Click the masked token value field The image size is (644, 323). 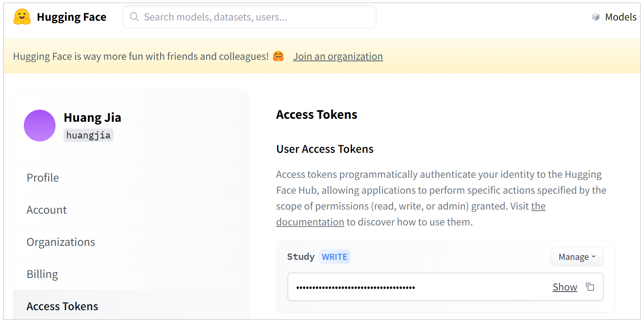(x=416, y=287)
